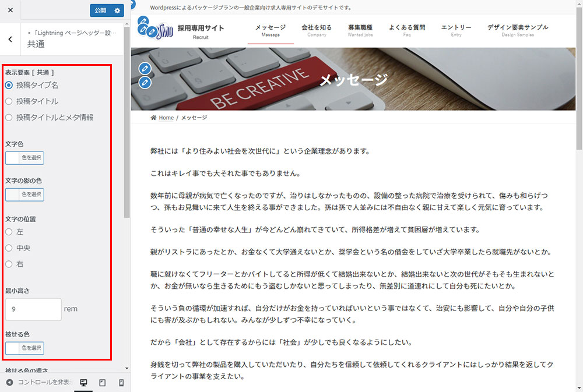583x392 pixels.
Task: Go back using the left chevron arrow
Action: 10,39
